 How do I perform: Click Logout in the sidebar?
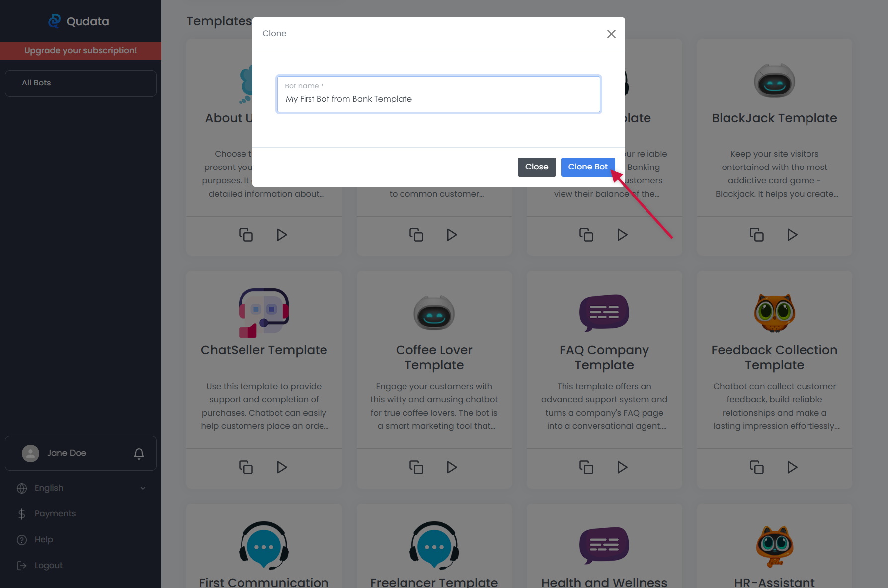(x=48, y=566)
